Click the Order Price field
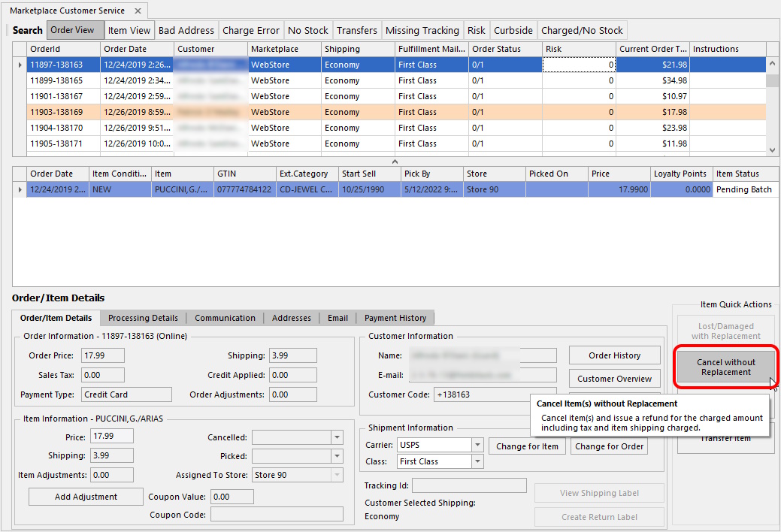Screen dimensions: 781x532 click(x=103, y=355)
